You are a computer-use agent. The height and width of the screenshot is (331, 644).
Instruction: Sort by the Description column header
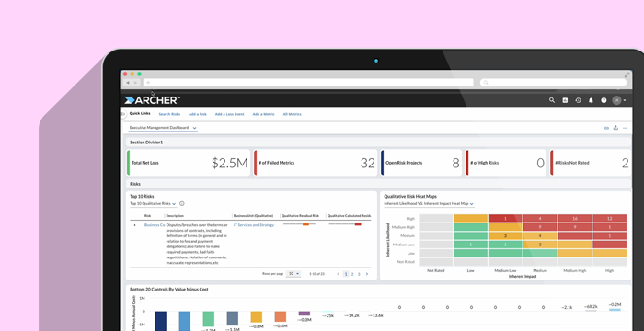[175, 215]
